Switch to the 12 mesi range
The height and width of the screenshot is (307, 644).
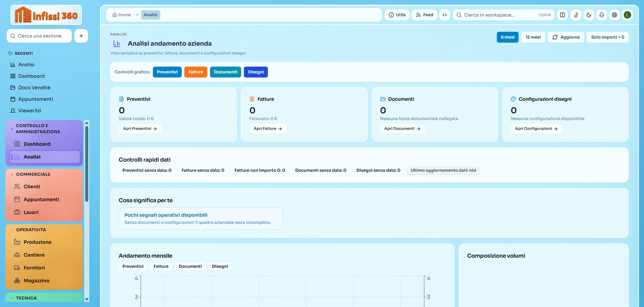(533, 37)
